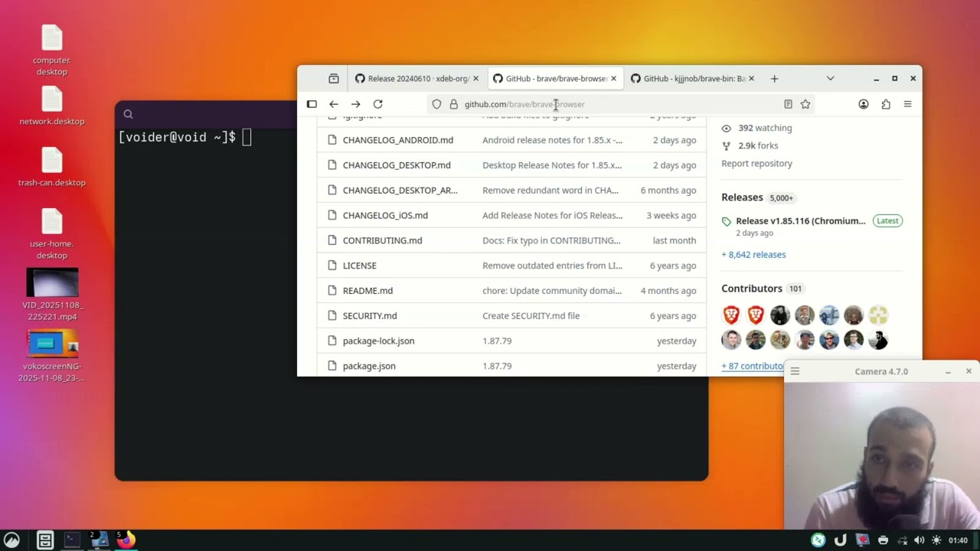Open package-lock.json file
Viewport: 980px width, 551px height.
378,341
